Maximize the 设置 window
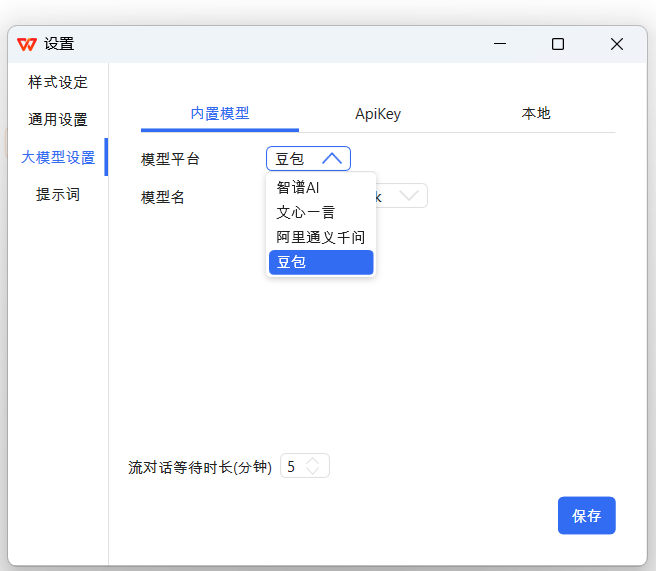 point(558,44)
